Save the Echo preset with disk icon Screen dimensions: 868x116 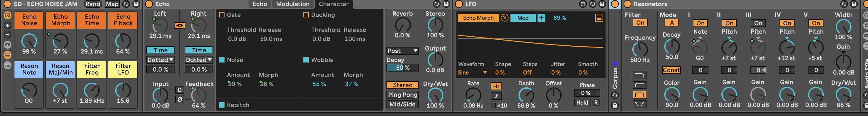446,4
